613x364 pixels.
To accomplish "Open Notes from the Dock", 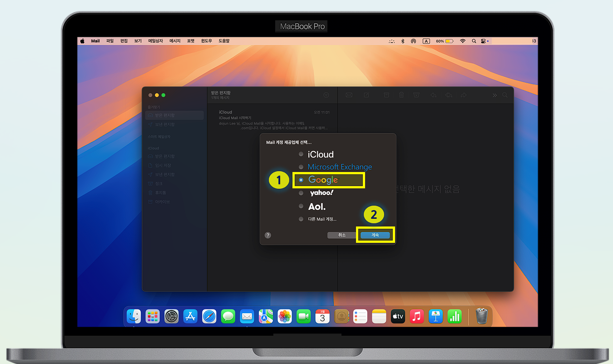I will tap(379, 316).
